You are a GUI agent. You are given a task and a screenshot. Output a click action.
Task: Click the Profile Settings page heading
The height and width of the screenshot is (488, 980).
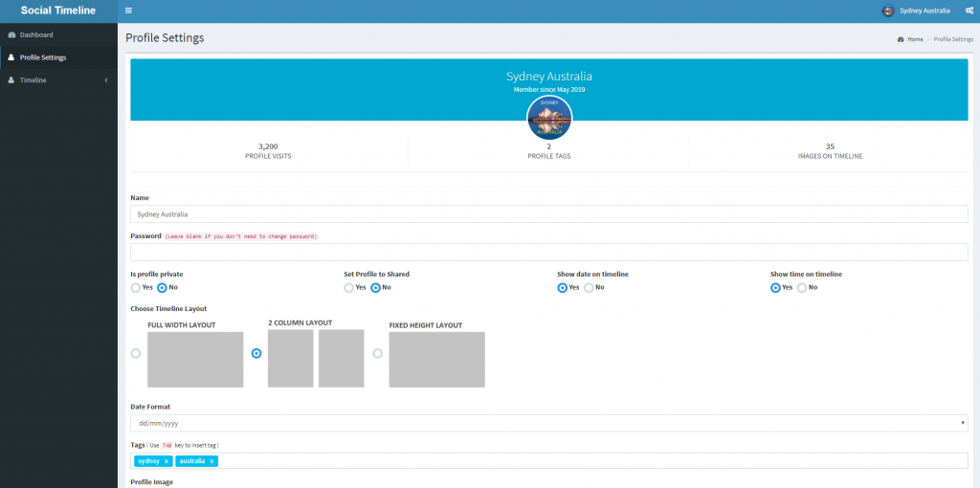(x=165, y=38)
